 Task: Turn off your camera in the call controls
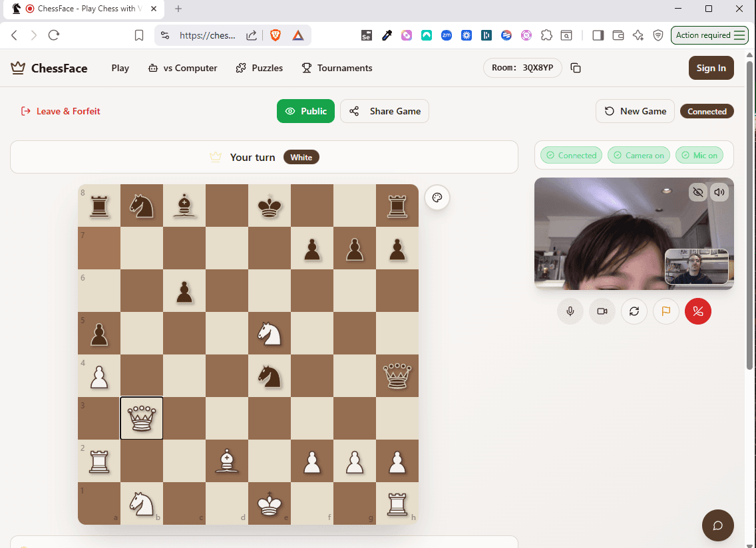coord(602,311)
